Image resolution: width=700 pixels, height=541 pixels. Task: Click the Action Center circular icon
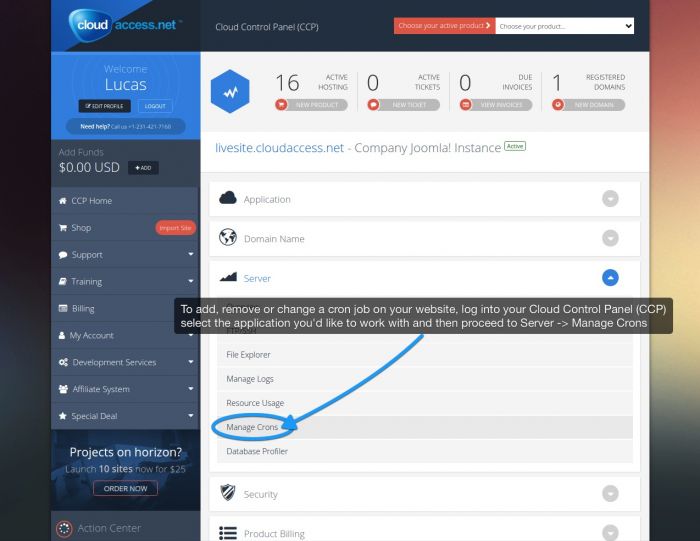(x=64, y=529)
